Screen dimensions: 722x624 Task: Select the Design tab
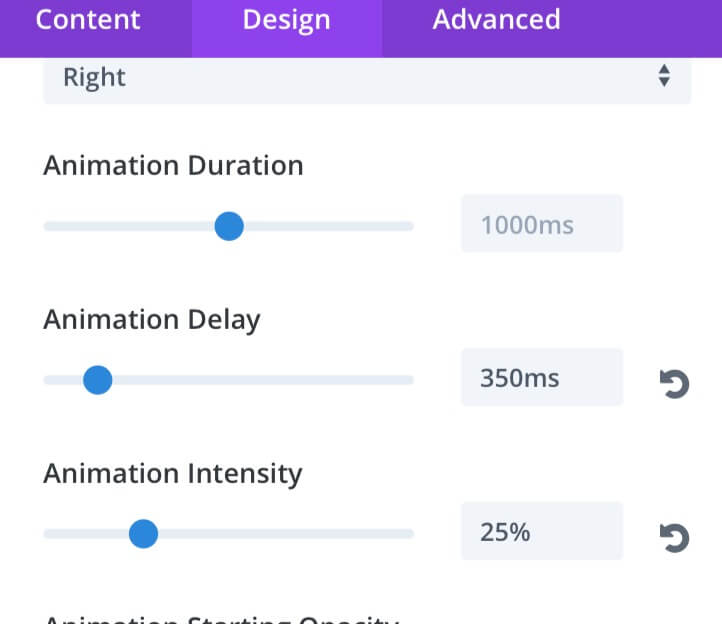coord(286,20)
